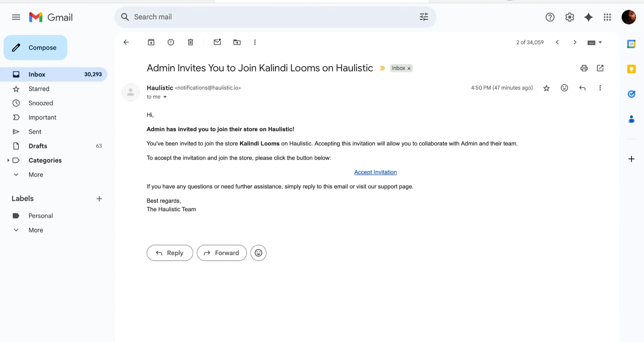Show search options slider icon
The height and width of the screenshot is (342, 644).
424,17
